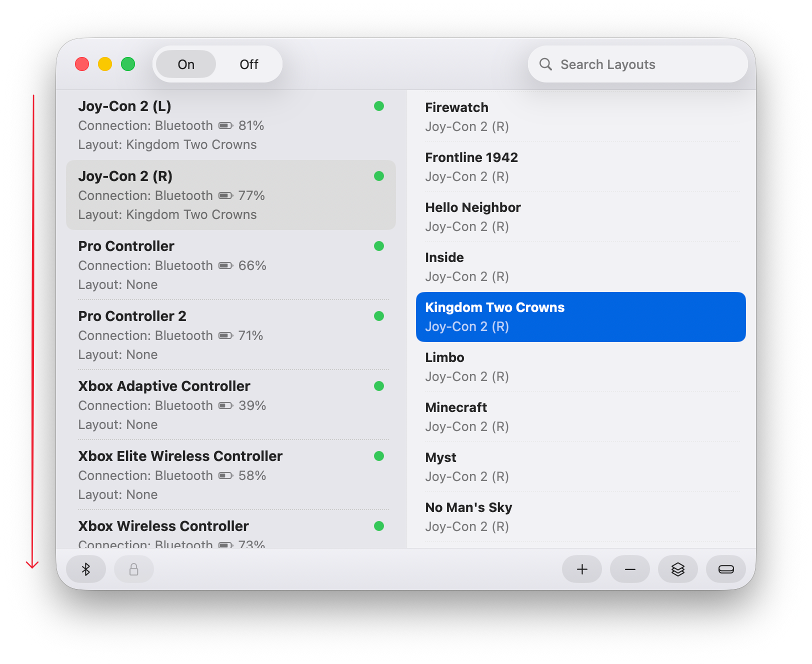Click the search magnifier icon

[545, 64]
